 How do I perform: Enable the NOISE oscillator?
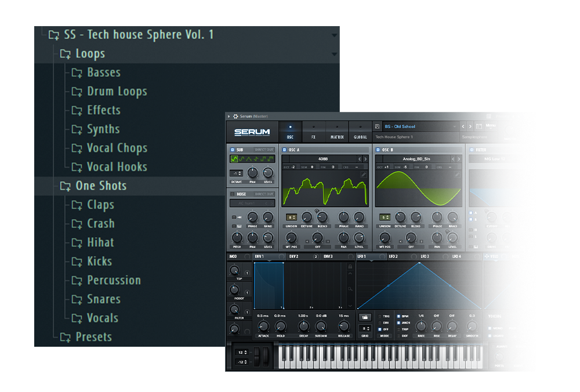[x=233, y=194]
